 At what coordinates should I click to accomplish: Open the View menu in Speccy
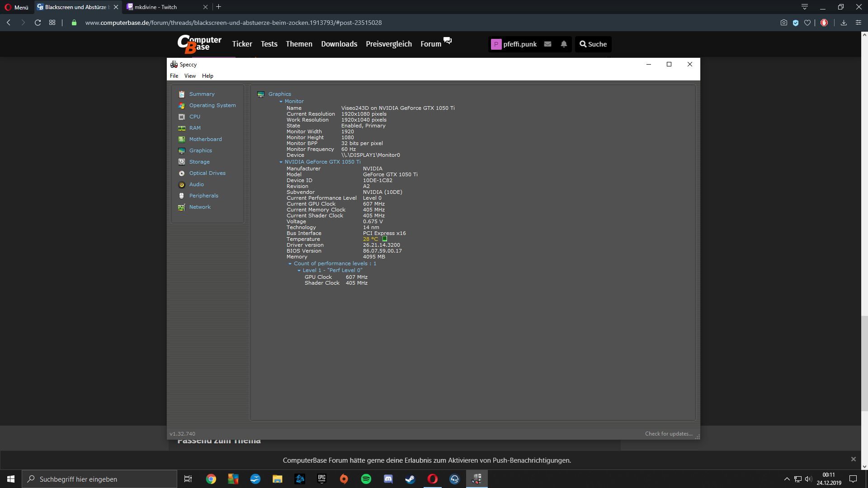190,76
